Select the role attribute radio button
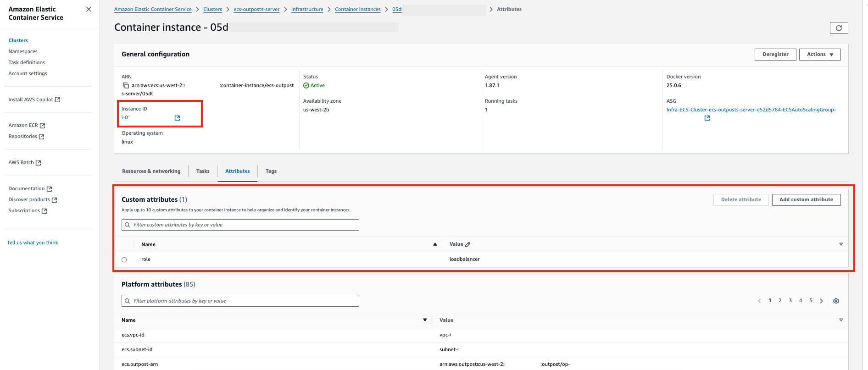The width and height of the screenshot is (868, 370). 124,260
